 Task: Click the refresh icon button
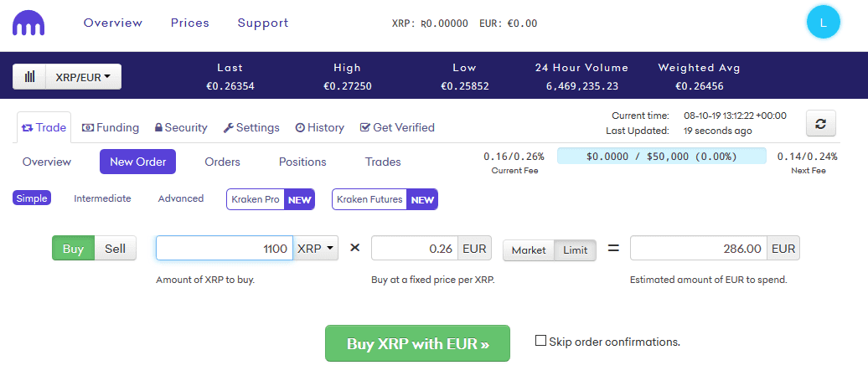pyautogui.click(x=820, y=123)
